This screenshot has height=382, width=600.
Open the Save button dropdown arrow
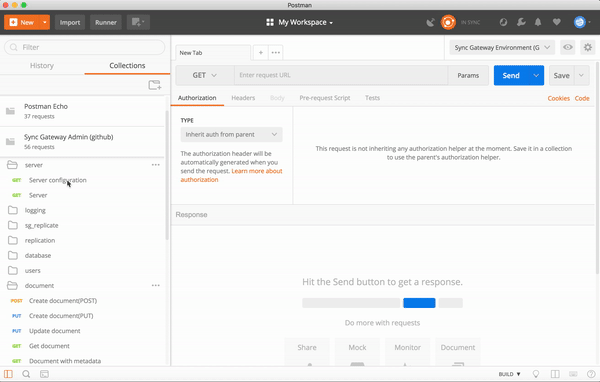pyautogui.click(x=581, y=75)
